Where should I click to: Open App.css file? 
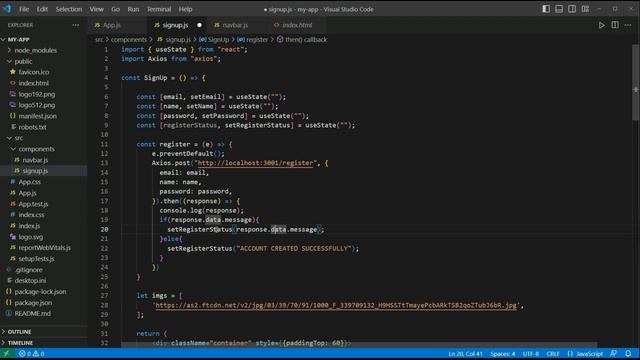click(29, 182)
